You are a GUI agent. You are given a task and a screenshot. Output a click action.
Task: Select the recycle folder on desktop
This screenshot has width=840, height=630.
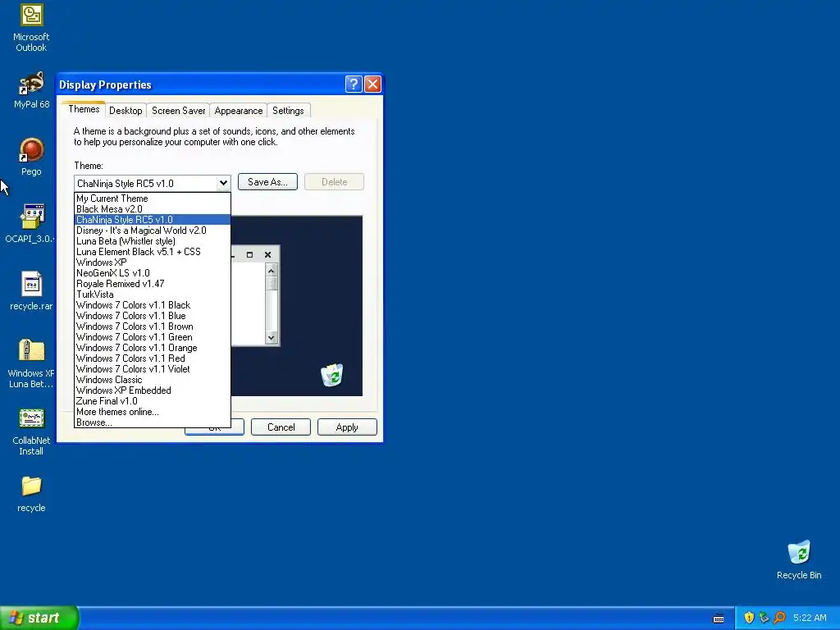(31, 494)
